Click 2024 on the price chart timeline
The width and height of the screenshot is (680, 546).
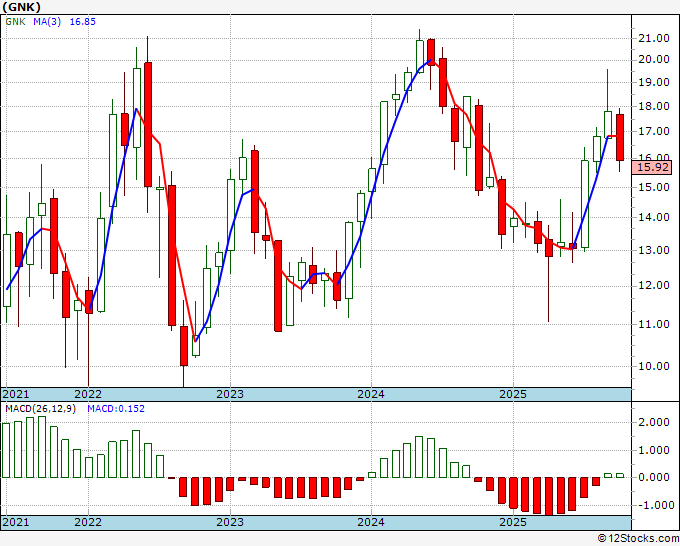(x=371, y=394)
